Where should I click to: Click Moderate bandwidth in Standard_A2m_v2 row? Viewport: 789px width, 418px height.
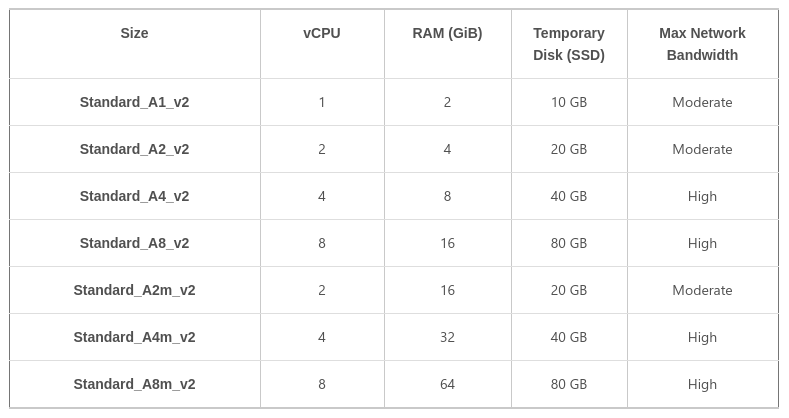(x=702, y=290)
